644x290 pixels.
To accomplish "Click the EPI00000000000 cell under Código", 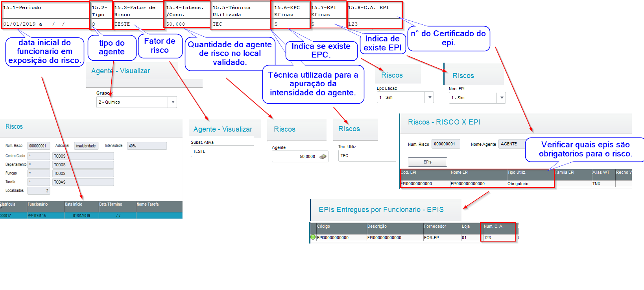I will [341, 238].
